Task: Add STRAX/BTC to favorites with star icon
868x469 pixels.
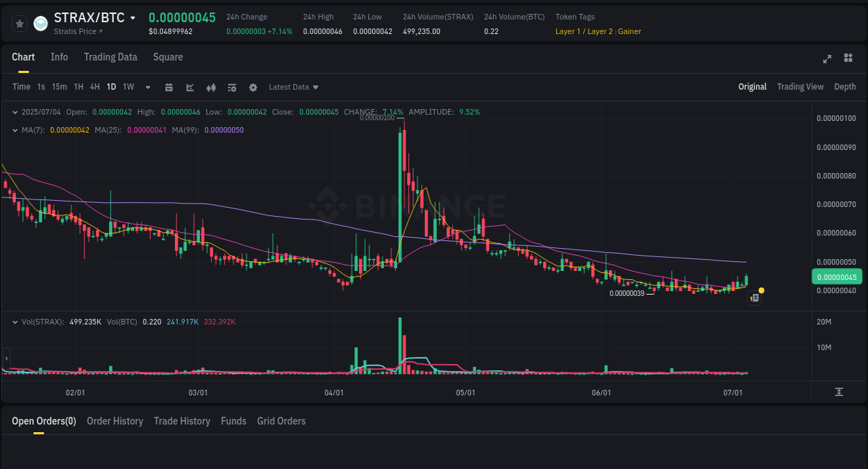Action: point(19,24)
